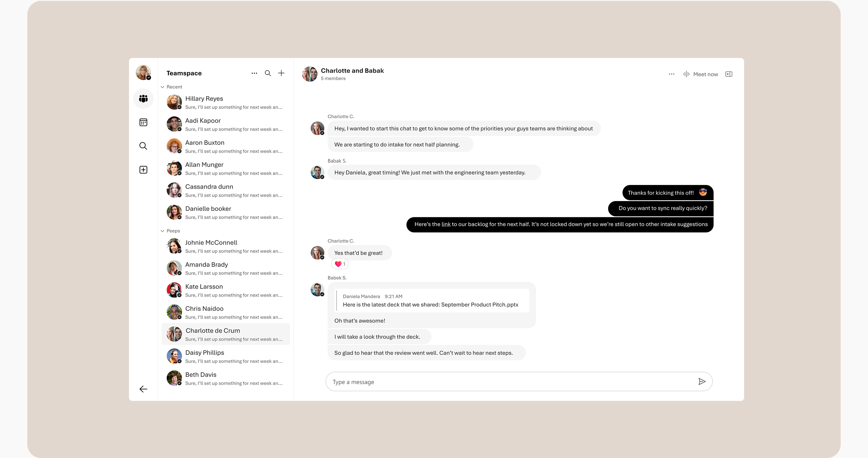The width and height of the screenshot is (868, 458).
Task: Open chat header more options ellipsis
Action: click(671, 74)
